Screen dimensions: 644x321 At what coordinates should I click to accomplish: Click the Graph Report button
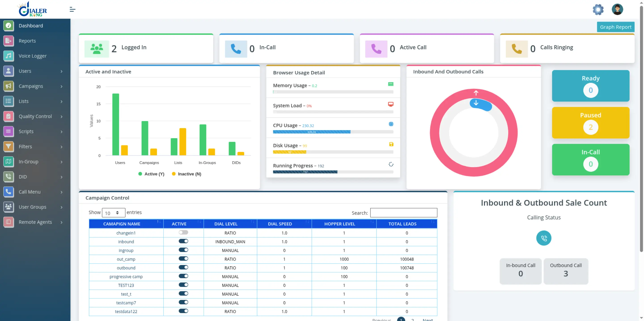point(616,27)
